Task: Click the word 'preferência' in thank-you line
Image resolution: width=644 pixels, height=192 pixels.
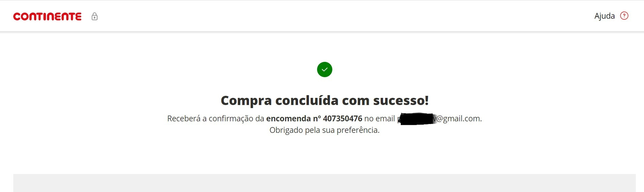Action: tap(357, 130)
